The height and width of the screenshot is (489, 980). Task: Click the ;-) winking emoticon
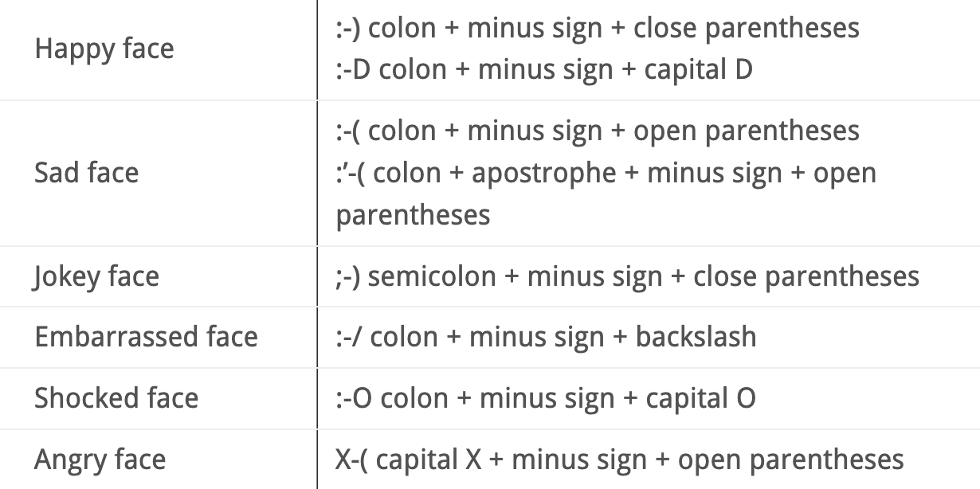[x=348, y=276]
